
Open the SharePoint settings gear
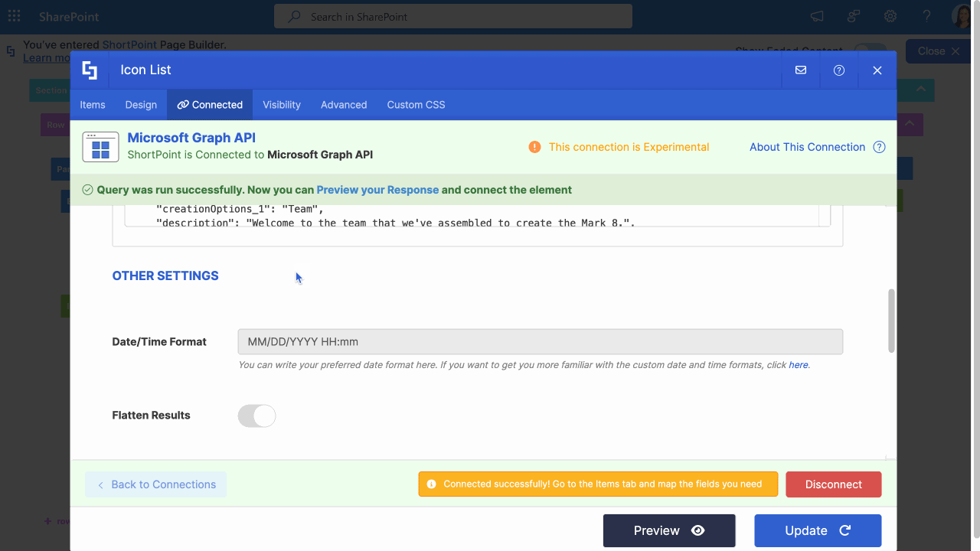890,16
